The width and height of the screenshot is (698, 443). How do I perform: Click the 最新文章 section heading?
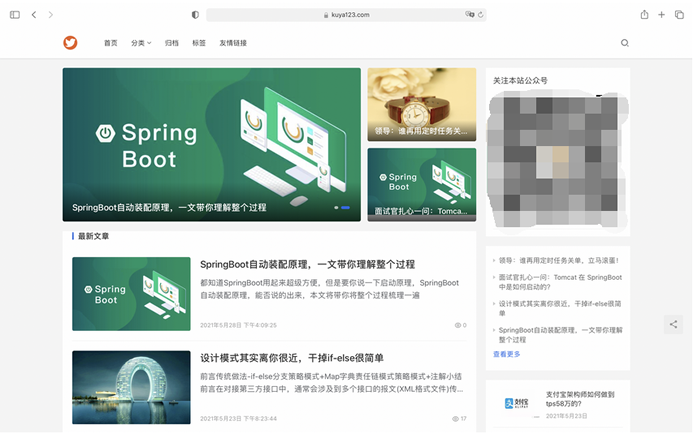click(x=93, y=236)
